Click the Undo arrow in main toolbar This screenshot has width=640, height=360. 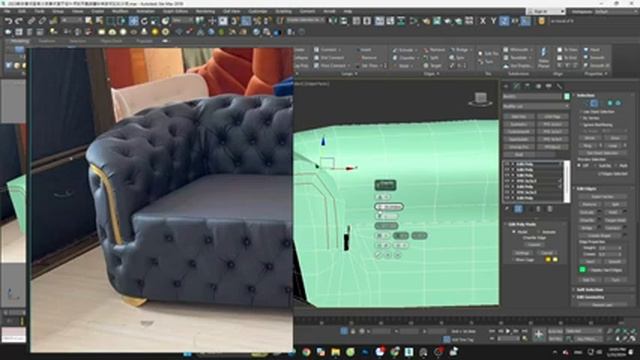tap(8, 21)
